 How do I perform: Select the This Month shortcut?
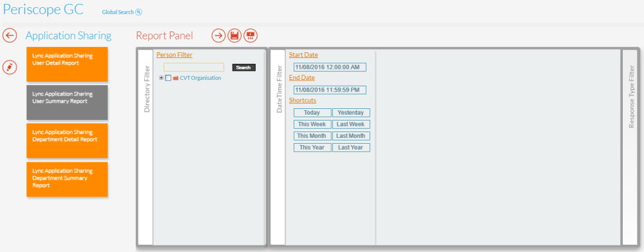(x=312, y=135)
